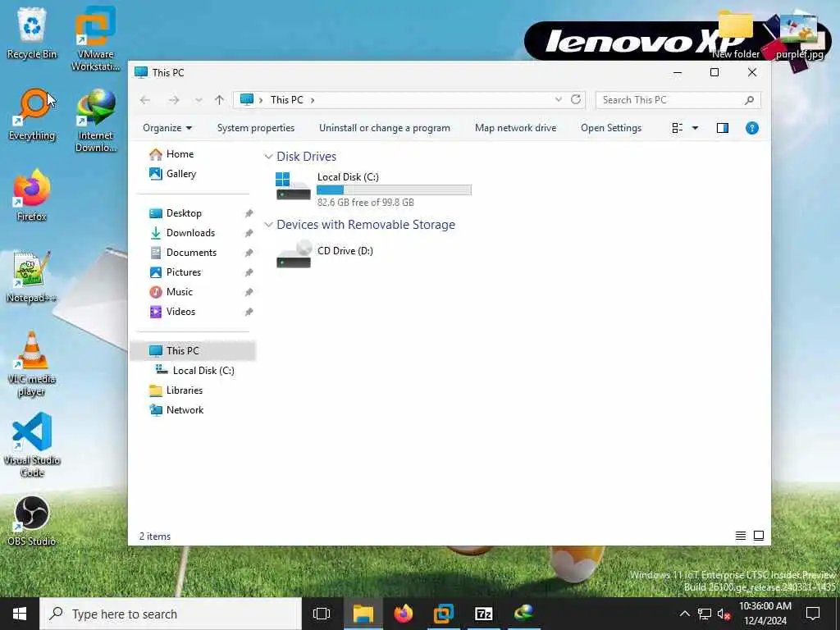Viewport: 840px width, 630px height.
Task: Open the Everything search app icon
Action: click(32, 115)
